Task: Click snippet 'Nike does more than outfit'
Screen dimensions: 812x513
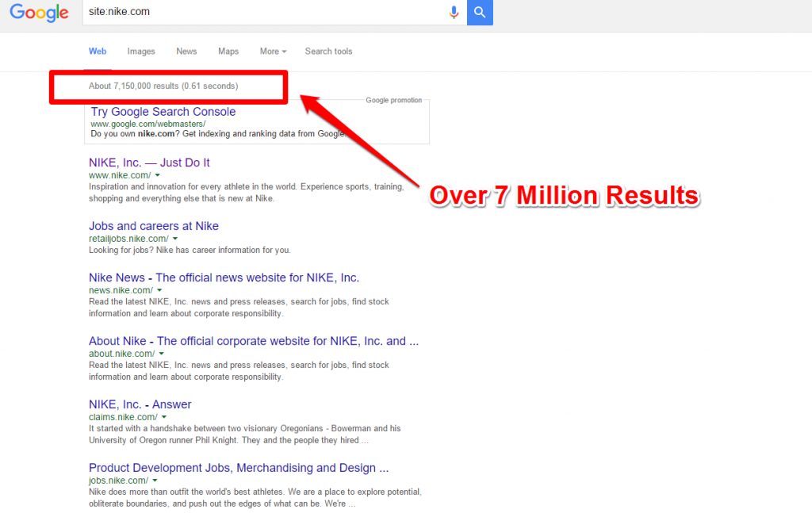Action: [x=255, y=497]
